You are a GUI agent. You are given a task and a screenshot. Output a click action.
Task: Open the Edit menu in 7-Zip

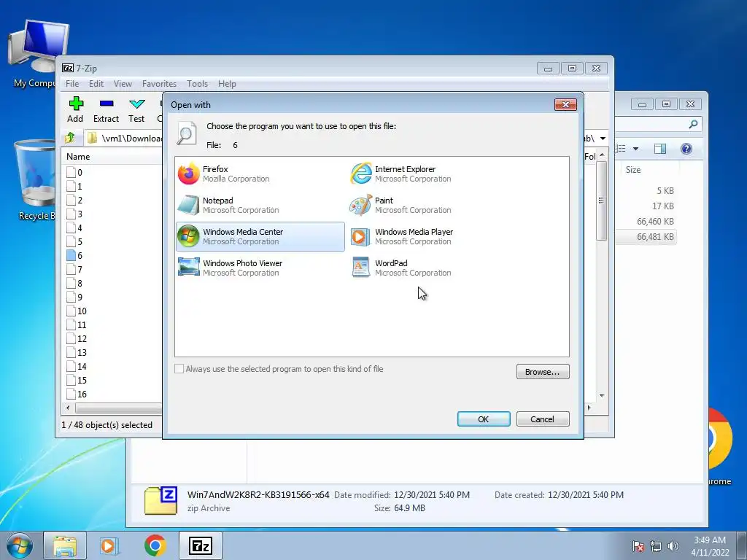96,84
